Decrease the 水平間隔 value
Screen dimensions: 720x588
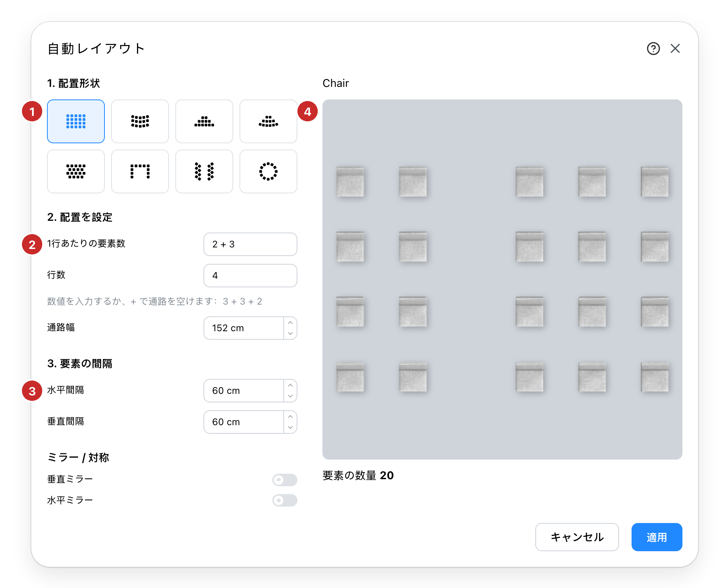click(290, 396)
